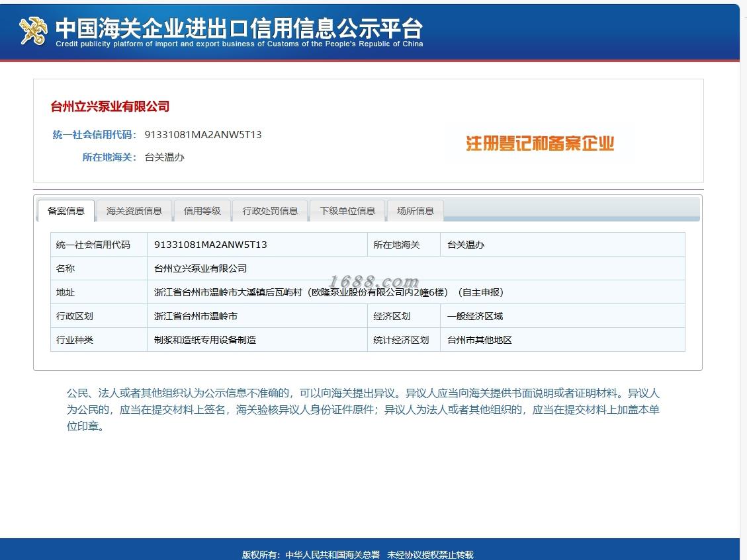747x560 pixels.
Task: Click the China Customs emblem logo
Action: (33, 30)
